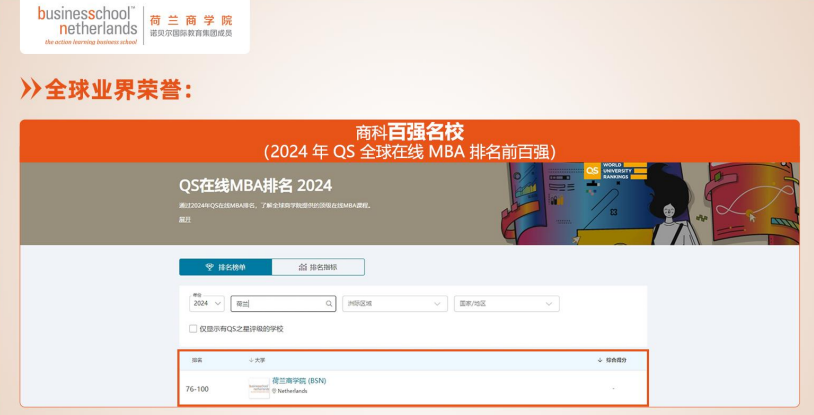814x415 pixels.
Task: Sort by the 大学 column header
Action: tap(257, 360)
